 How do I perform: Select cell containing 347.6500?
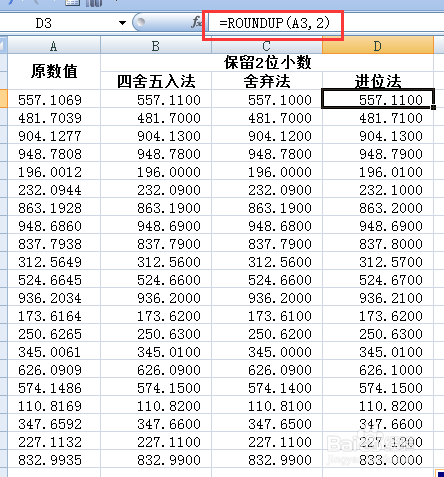click(267, 424)
